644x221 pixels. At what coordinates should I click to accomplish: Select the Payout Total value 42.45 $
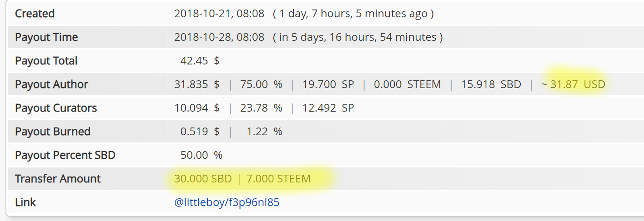pyautogui.click(x=200, y=61)
